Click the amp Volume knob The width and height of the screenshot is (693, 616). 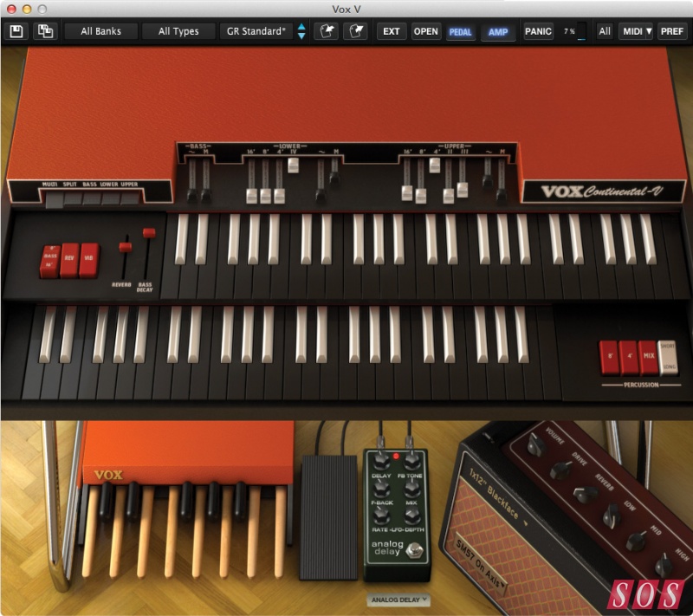534,444
